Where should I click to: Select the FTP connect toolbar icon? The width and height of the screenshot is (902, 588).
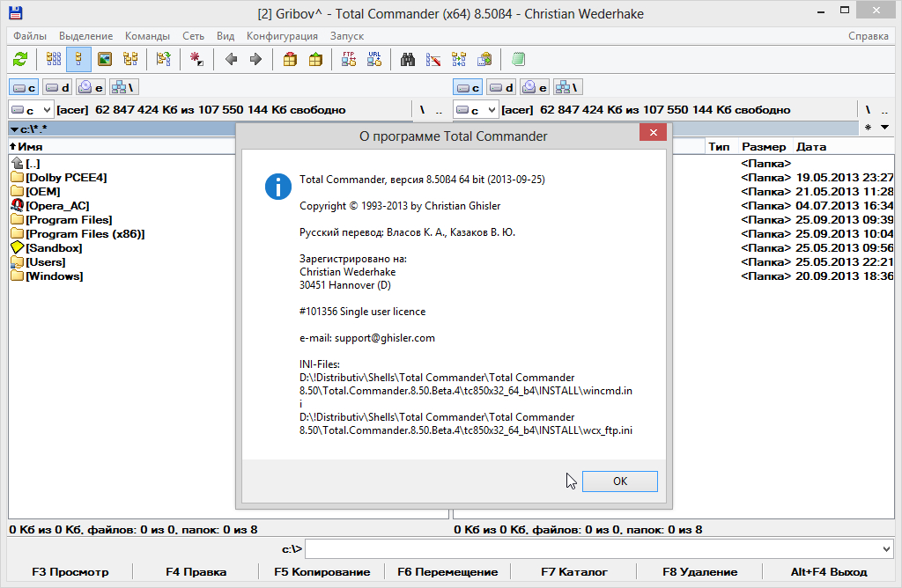[349, 60]
